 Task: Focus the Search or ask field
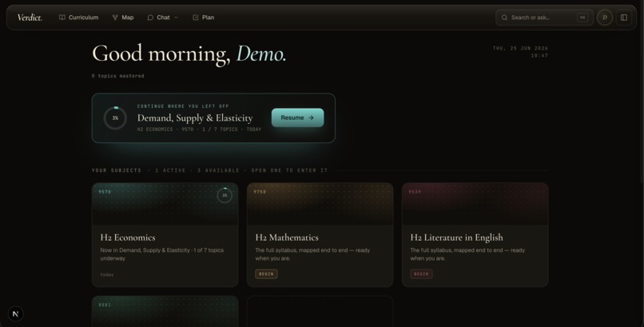pyautogui.click(x=544, y=18)
